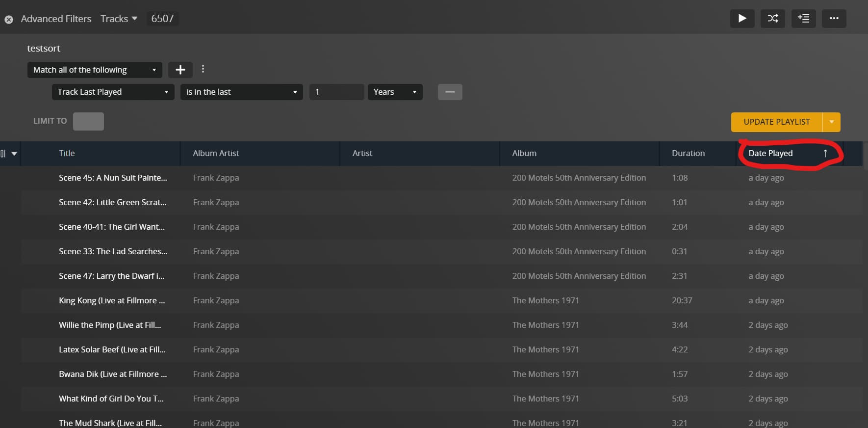Toggle Date Played sort direction arrow
The width and height of the screenshot is (868, 428).
pos(825,153)
